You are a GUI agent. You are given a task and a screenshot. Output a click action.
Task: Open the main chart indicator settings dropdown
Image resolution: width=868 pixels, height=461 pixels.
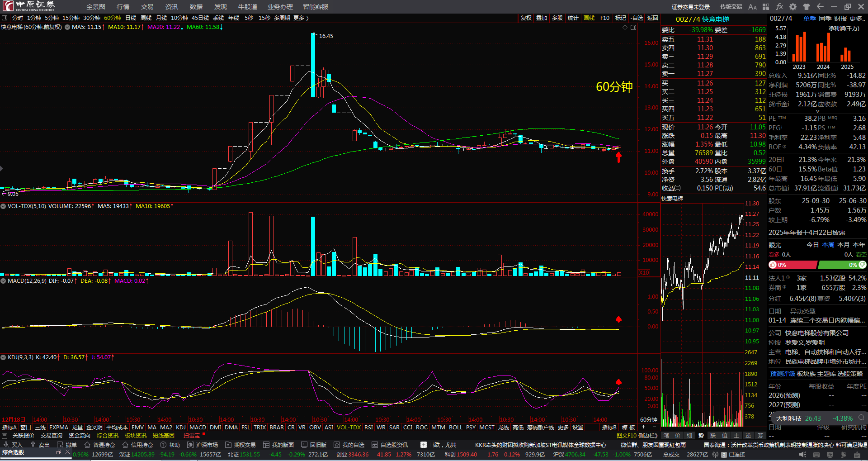pos(67,27)
